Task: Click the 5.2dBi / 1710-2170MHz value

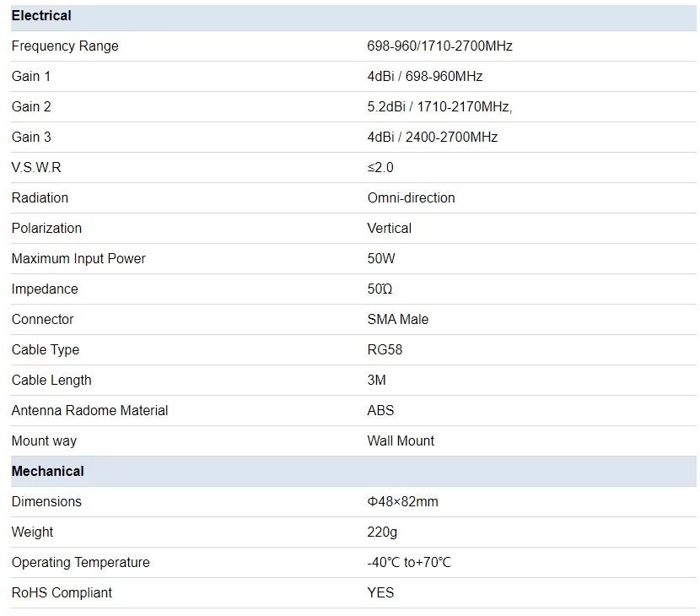Action: point(439,107)
